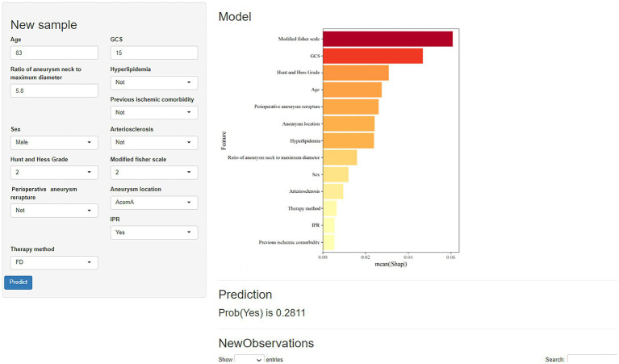Expand the IPR dropdown set to Yes
This screenshot has width=619, height=364.
(x=154, y=232)
